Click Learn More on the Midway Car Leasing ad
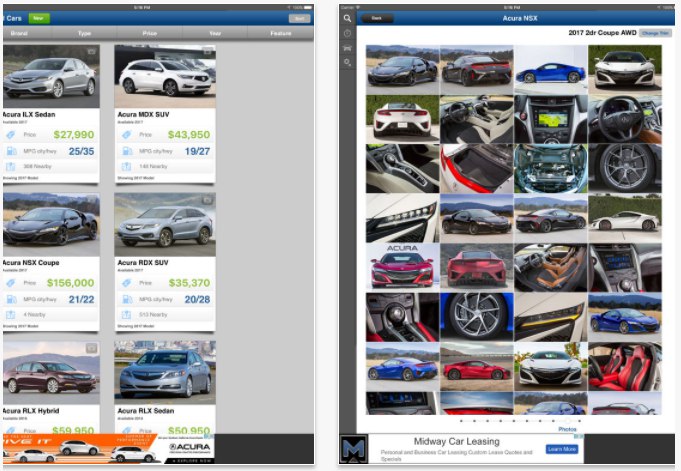The image size is (681, 471). [562, 449]
